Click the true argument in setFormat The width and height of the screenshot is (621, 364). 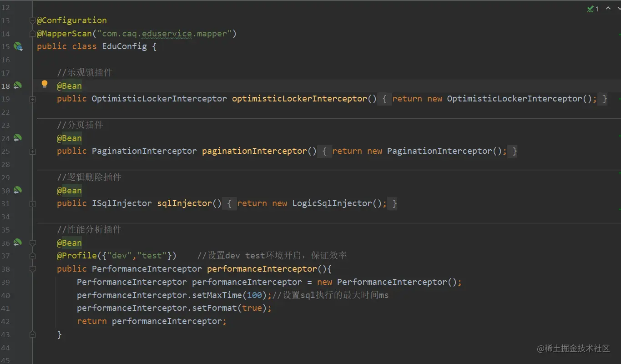point(252,308)
